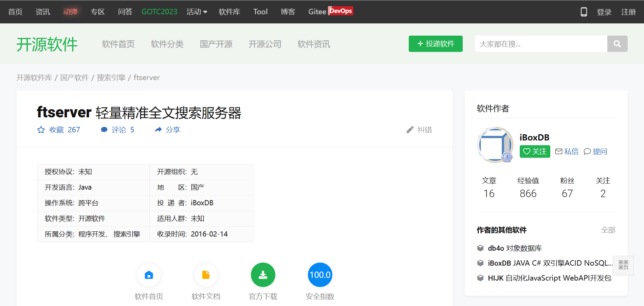Click the cube icon beside db4o
This screenshot has height=306, width=644.
tap(480, 248)
